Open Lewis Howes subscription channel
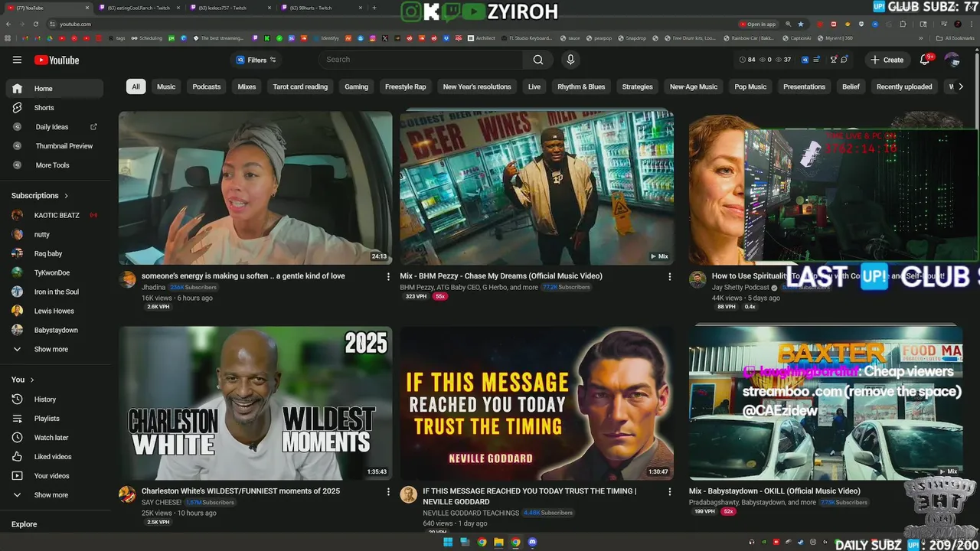The height and width of the screenshot is (551, 980). tap(55, 311)
